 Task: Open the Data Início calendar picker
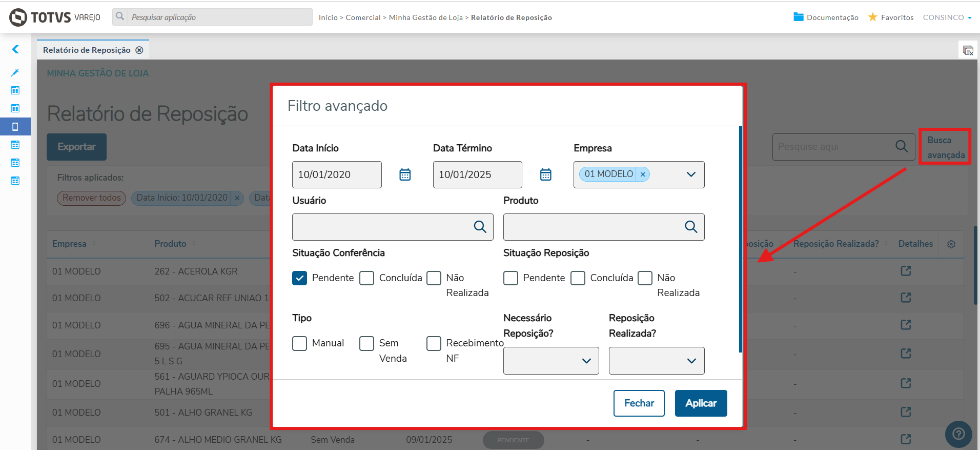pos(405,175)
